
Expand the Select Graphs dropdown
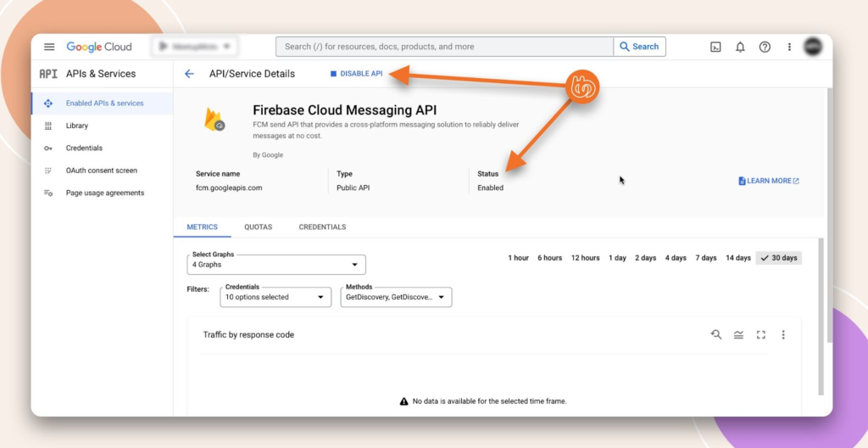tap(276, 265)
